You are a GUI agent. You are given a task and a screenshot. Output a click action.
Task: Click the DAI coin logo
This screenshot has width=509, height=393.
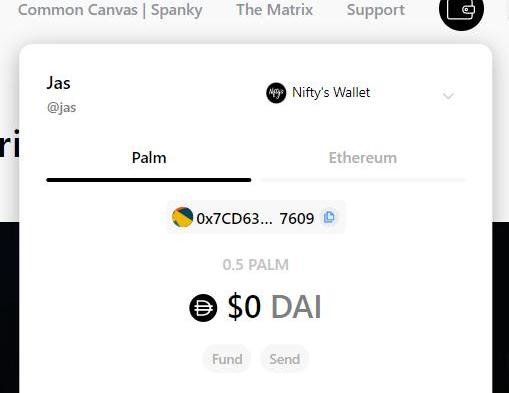(x=203, y=308)
